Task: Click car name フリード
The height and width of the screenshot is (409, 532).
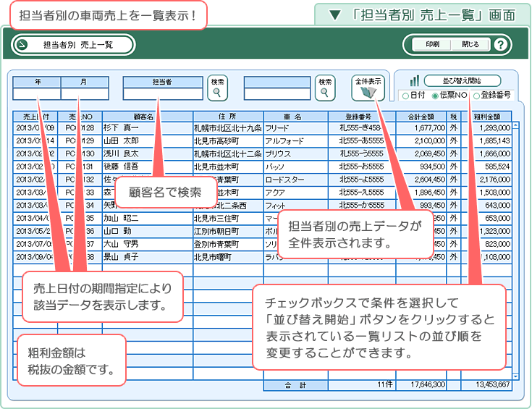Action: (276, 128)
